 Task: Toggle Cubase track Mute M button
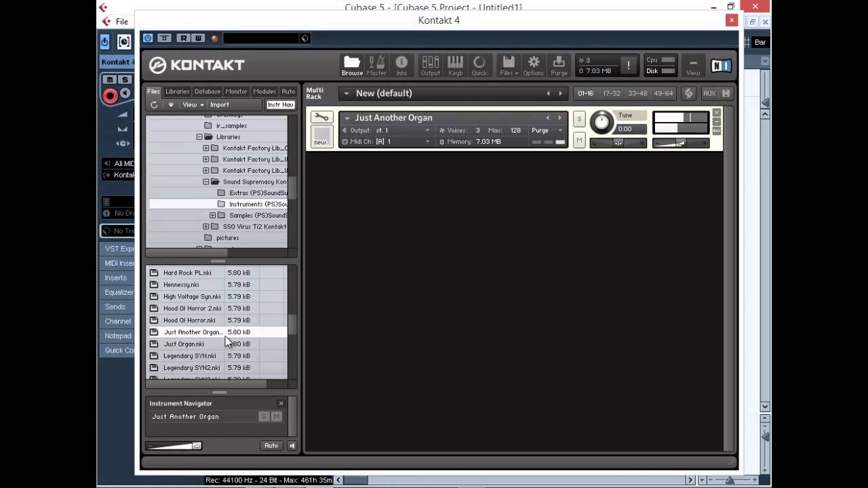click(110, 80)
